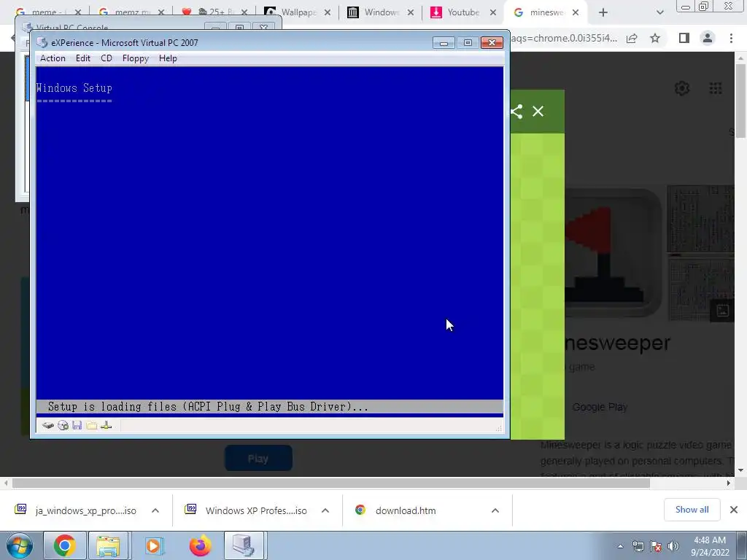Click the image search icon on thumbnail

click(x=722, y=311)
